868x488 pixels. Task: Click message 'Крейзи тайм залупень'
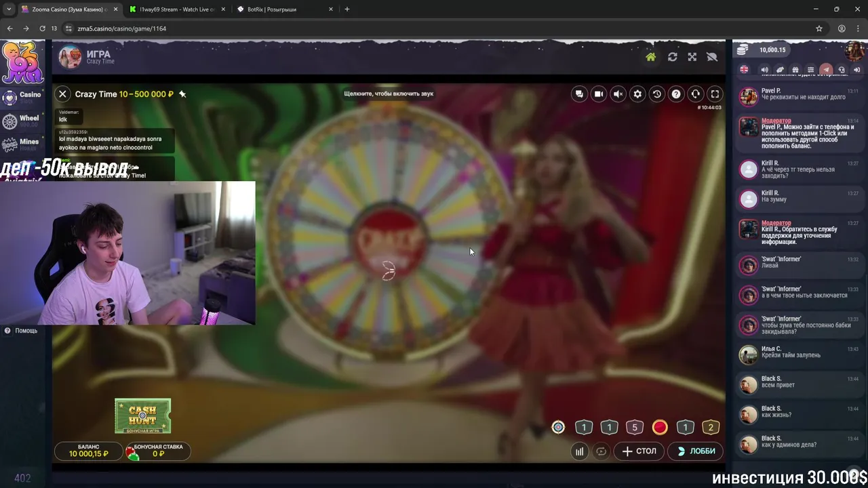pyautogui.click(x=791, y=355)
